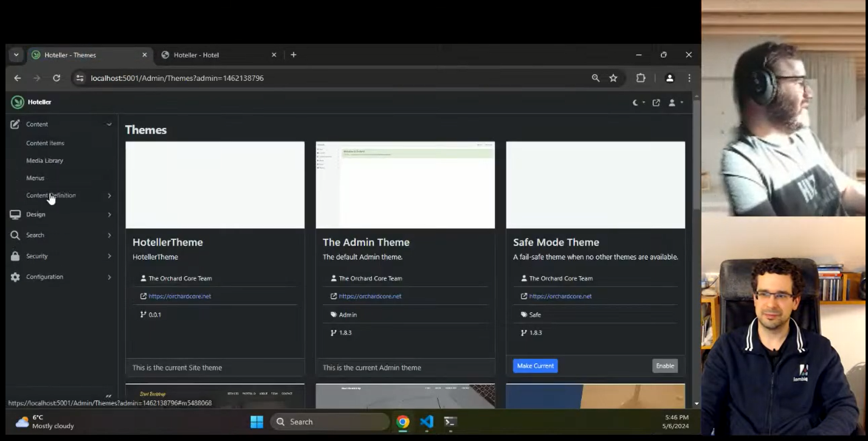Click the Configuration gear icon in sidebar
868x441 pixels.
(x=15, y=277)
